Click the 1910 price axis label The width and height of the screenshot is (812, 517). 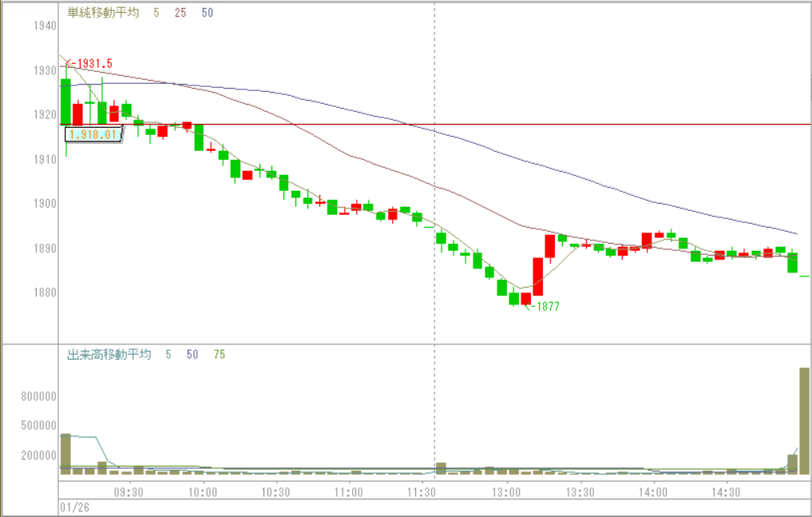pos(45,159)
